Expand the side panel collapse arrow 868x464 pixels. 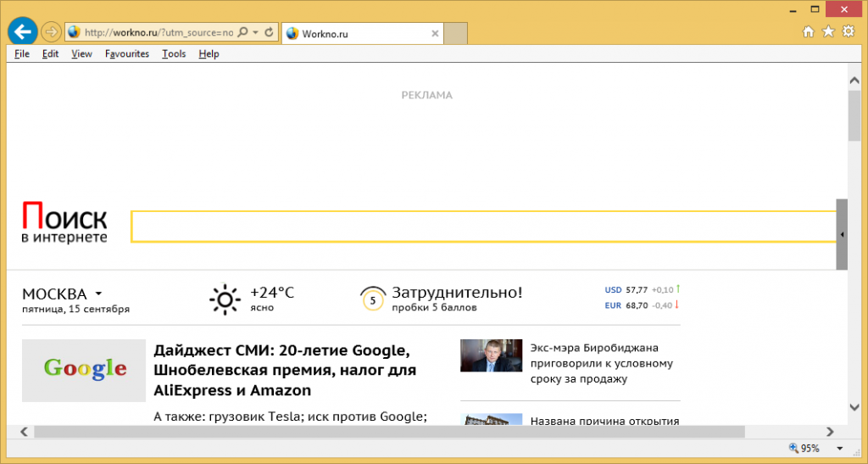[x=842, y=234]
